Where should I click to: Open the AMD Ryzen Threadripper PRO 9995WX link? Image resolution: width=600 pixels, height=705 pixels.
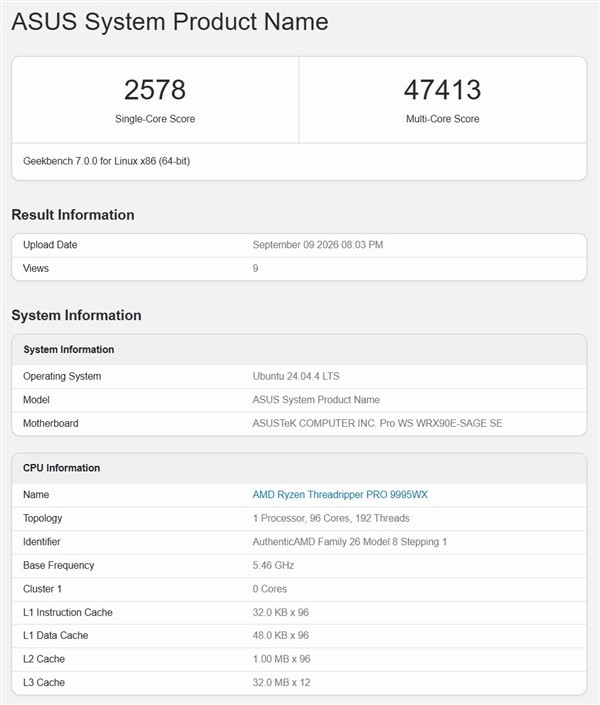coord(340,495)
